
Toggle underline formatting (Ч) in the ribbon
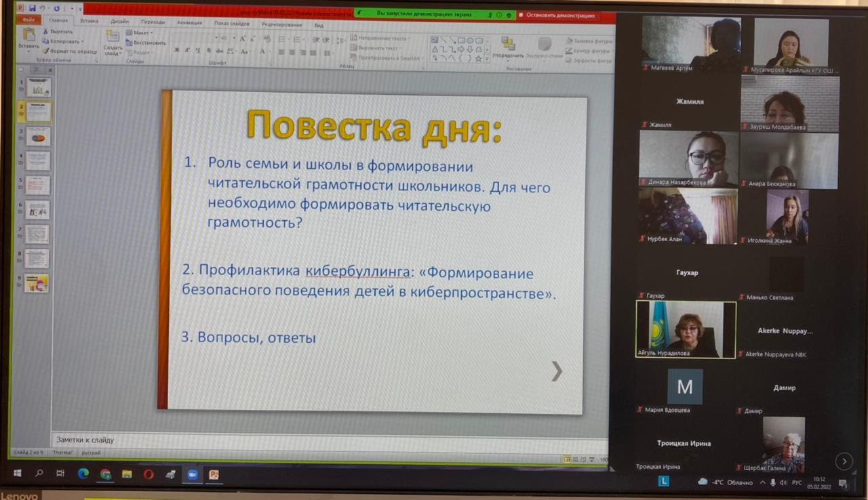coord(197,51)
